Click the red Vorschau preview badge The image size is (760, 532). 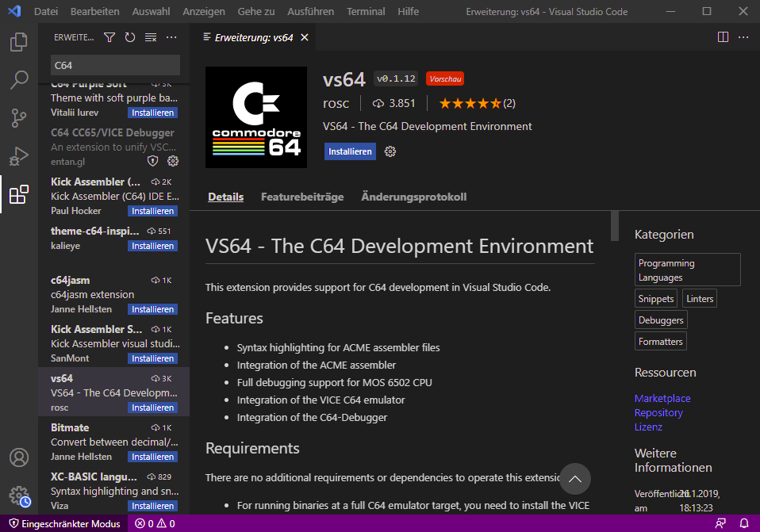click(445, 78)
